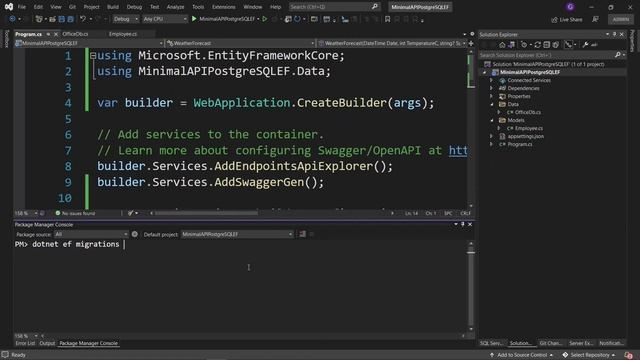Click the green Start debugging play icon

pyautogui.click(x=194, y=19)
